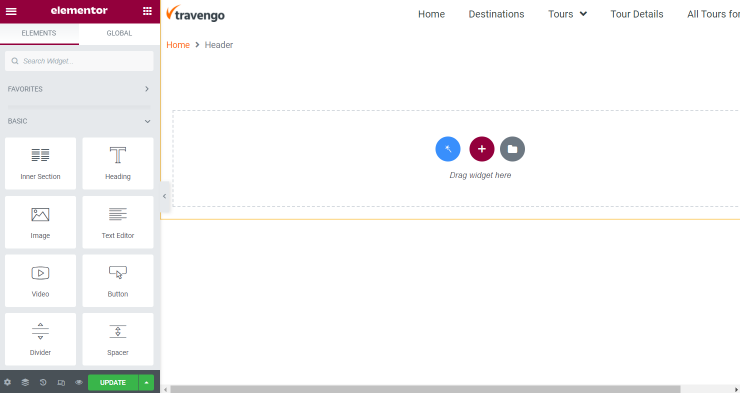
Task: Open the Tours dropdown menu
Action: tap(567, 14)
